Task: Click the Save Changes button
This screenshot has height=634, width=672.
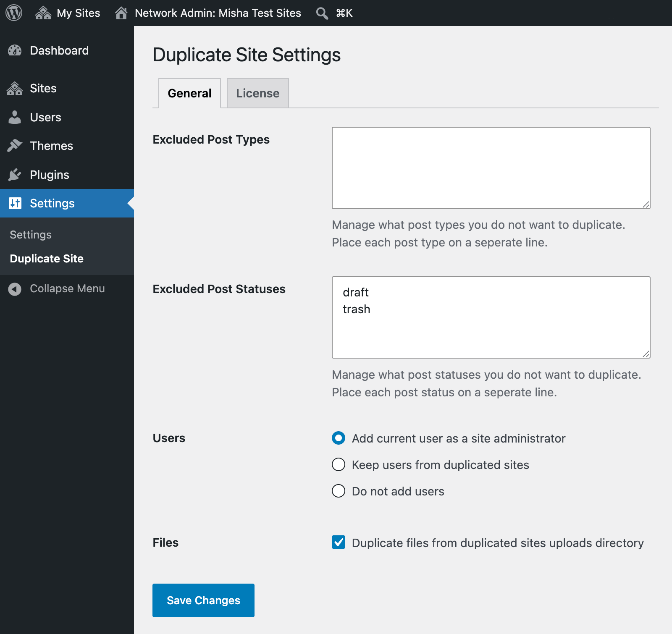Action: (x=203, y=600)
